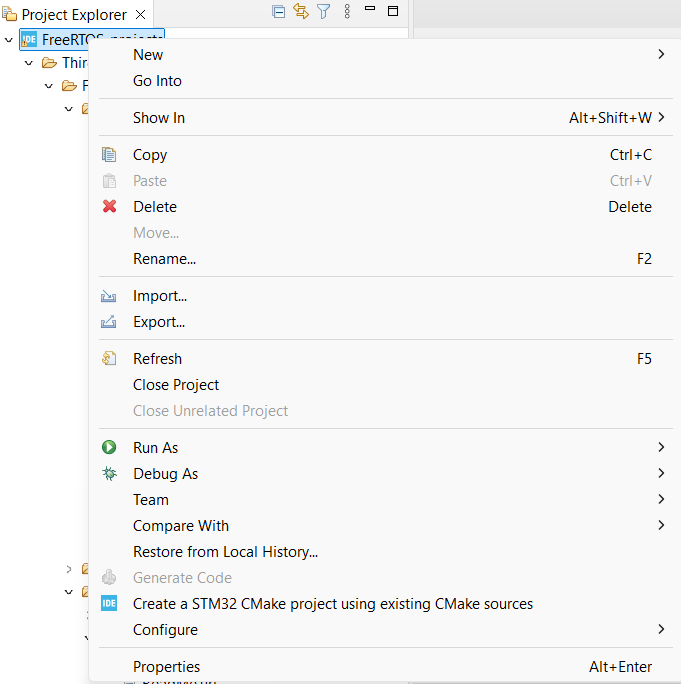Expand the Configure submenu arrow
This screenshot has height=684, width=681.
pyautogui.click(x=661, y=630)
